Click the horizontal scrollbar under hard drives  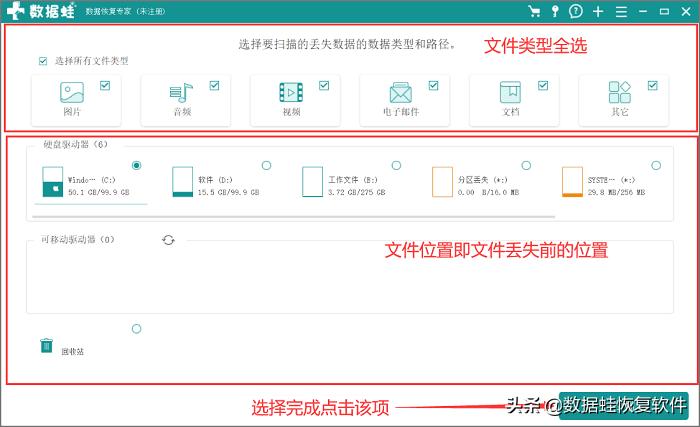294,217
